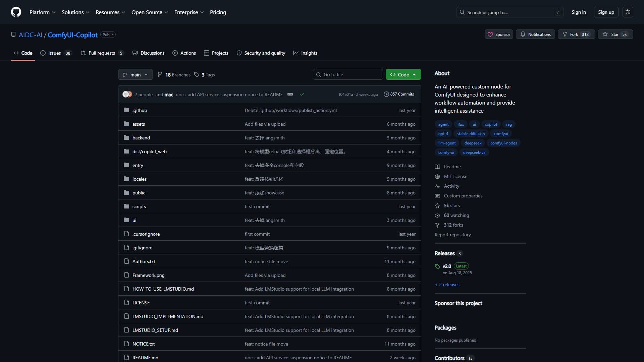Switch to the Security and quality tab
This screenshot has height=362, width=644.
[x=261, y=53]
